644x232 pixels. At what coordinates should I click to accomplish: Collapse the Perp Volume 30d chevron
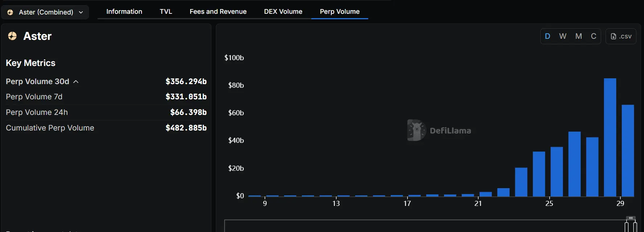point(76,82)
